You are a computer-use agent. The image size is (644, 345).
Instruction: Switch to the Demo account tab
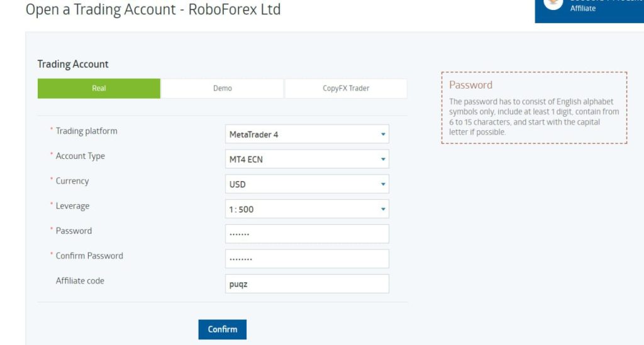click(x=222, y=88)
